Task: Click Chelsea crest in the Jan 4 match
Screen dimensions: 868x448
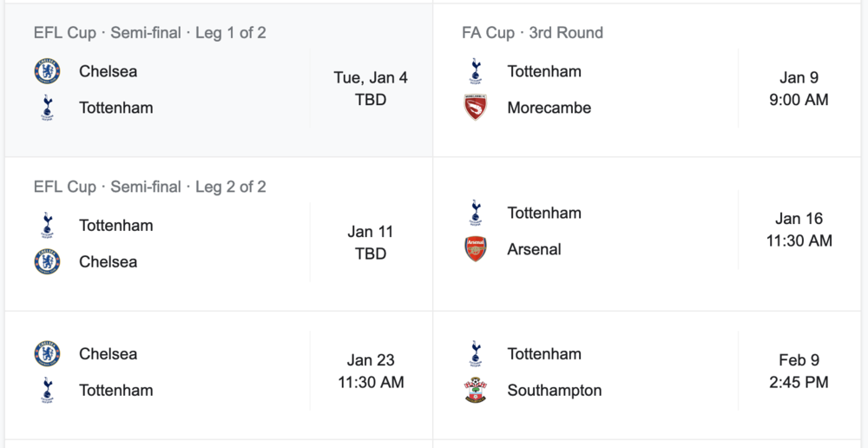Action: [x=47, y=71]
